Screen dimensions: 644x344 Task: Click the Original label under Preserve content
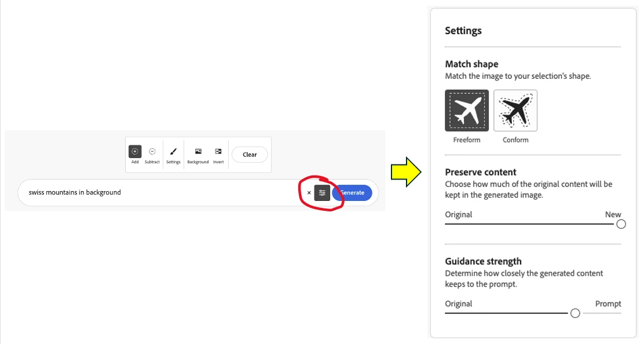point(458,214)
